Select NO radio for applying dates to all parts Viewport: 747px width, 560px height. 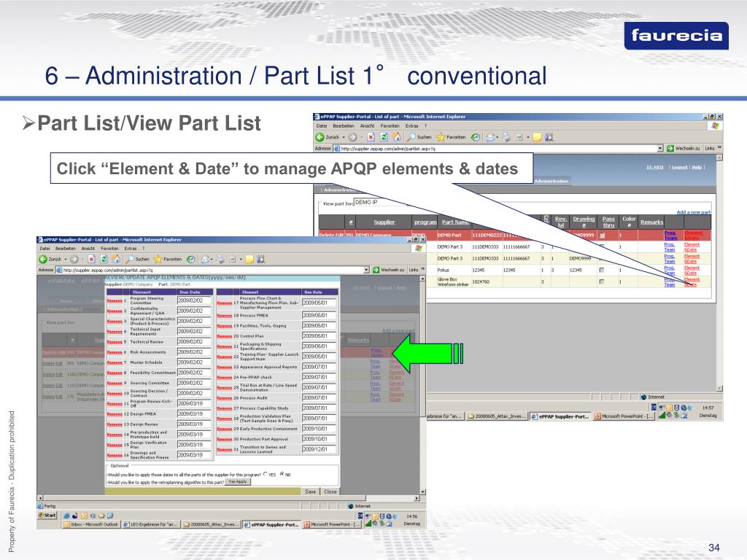click(x=282, y=474)
